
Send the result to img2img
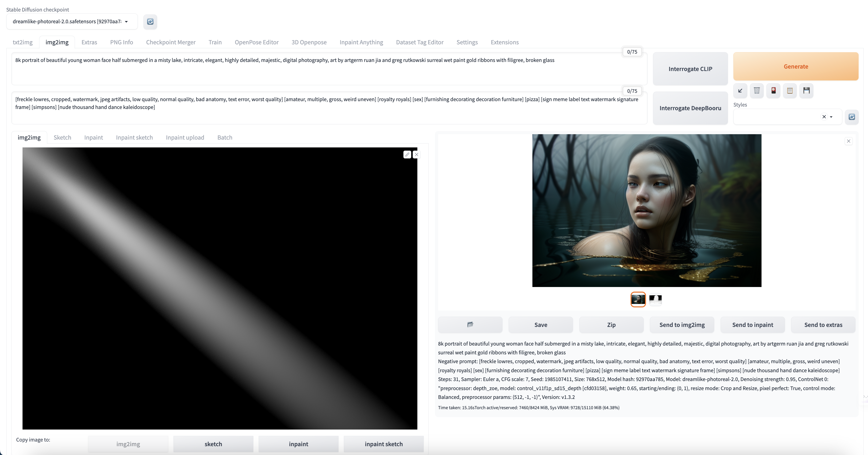click(x=682, y=324)
